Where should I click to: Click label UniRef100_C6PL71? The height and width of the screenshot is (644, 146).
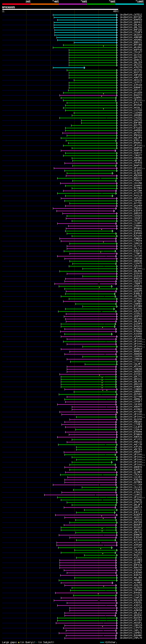(x=131, y=631)
